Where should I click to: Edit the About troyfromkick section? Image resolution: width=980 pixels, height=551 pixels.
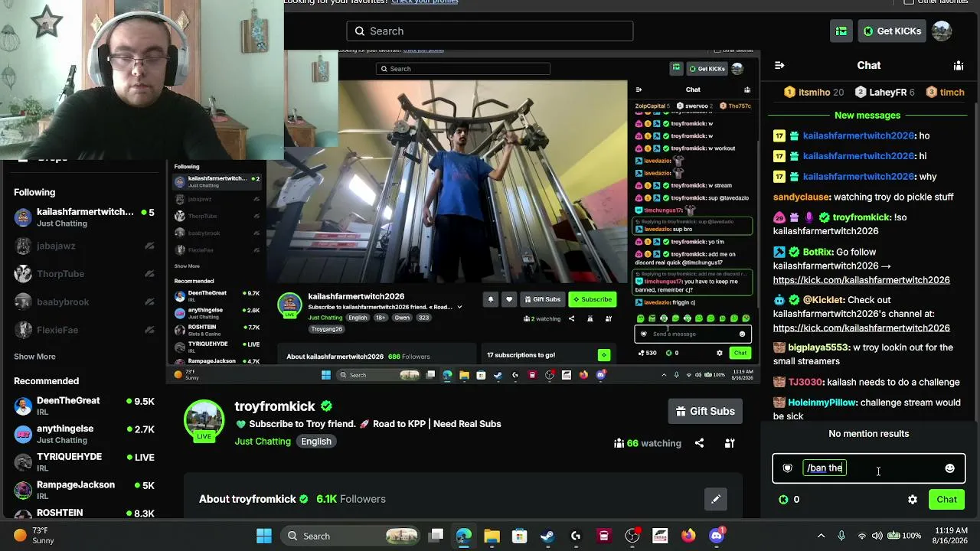[716, 499]
